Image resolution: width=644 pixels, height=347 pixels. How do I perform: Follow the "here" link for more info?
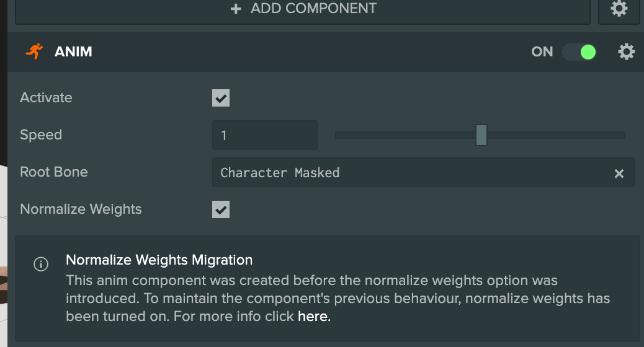[x=313, y=317]
